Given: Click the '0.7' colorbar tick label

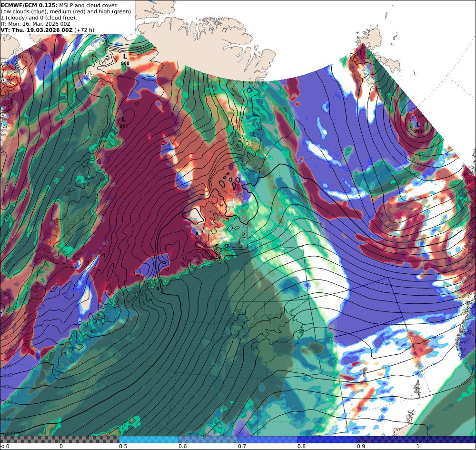Looking at the screenshot, I should tap(242, 446).
